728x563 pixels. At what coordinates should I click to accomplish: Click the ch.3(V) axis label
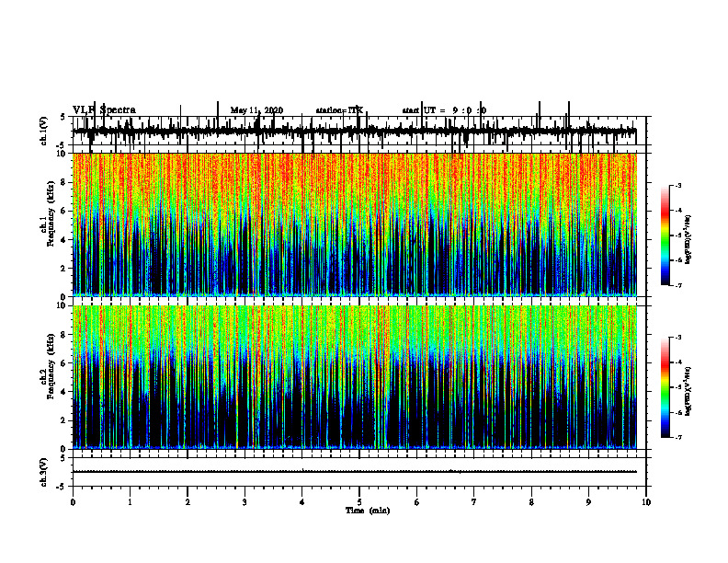click(x=43, y=472)
